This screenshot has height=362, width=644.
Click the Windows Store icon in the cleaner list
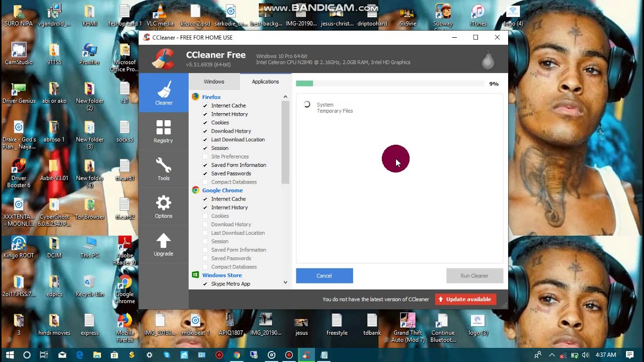point(196,275)
